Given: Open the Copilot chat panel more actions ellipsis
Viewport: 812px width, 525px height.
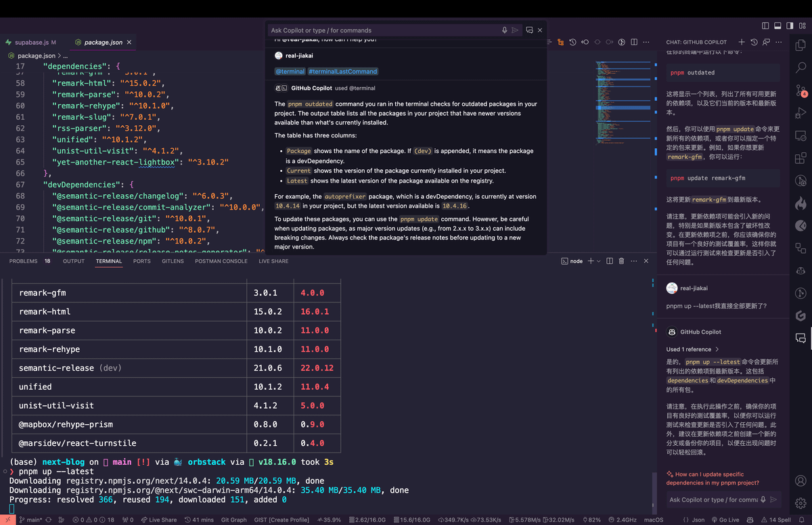Looking at the screenshot, I should pos(778,42).
